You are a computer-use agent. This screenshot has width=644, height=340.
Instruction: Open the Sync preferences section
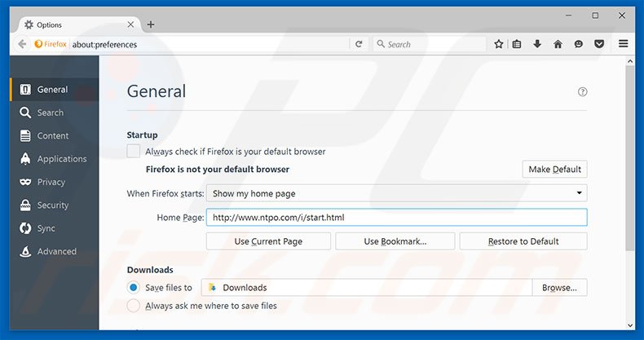pyautogui.click(x=55, y=228)
